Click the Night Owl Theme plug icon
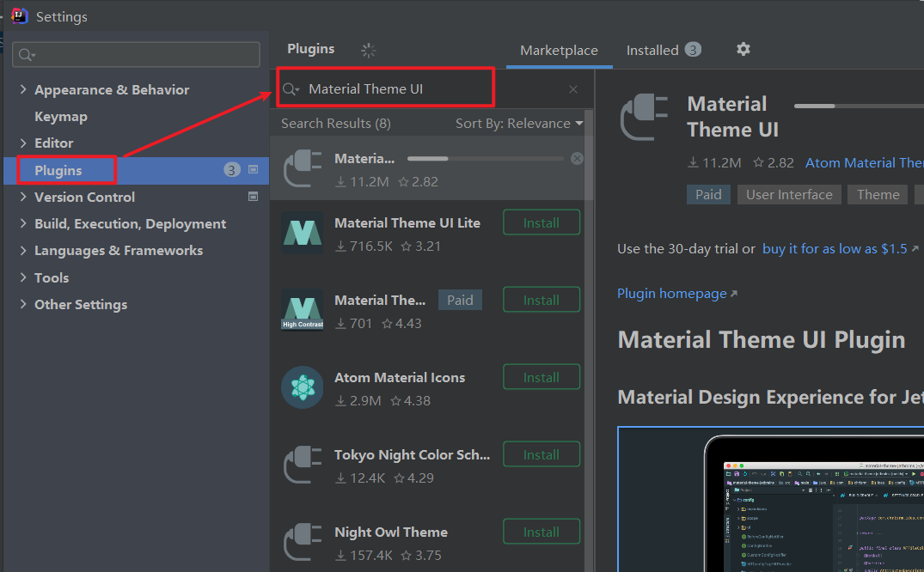 [x=303, y=542]
